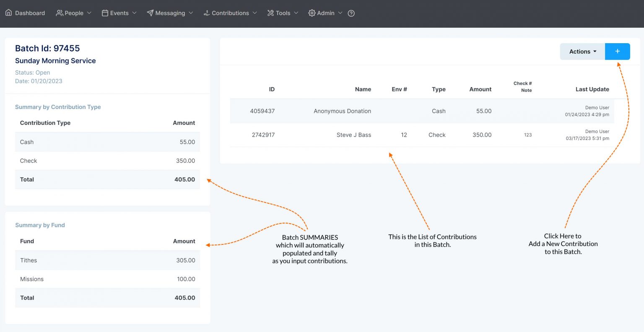Image resolution: width=644 pixels, height=332 pixels.
Task: Click the Env # column header
Action: 399,89
